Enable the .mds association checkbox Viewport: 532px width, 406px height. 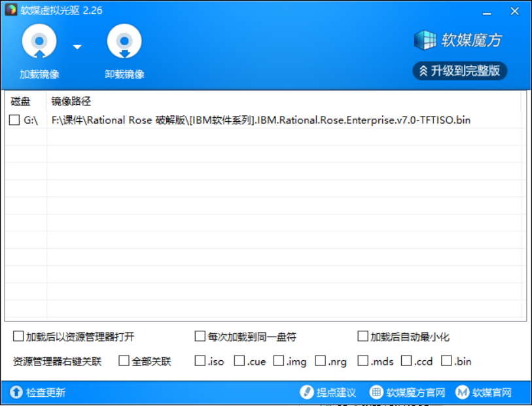tap(363, 361)
